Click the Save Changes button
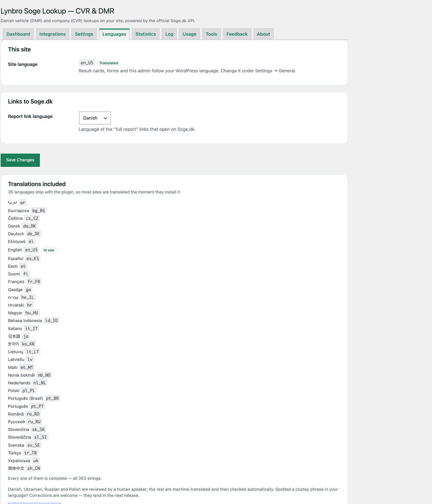Screen dimensions: 432x504 click(x=20, y=160)
